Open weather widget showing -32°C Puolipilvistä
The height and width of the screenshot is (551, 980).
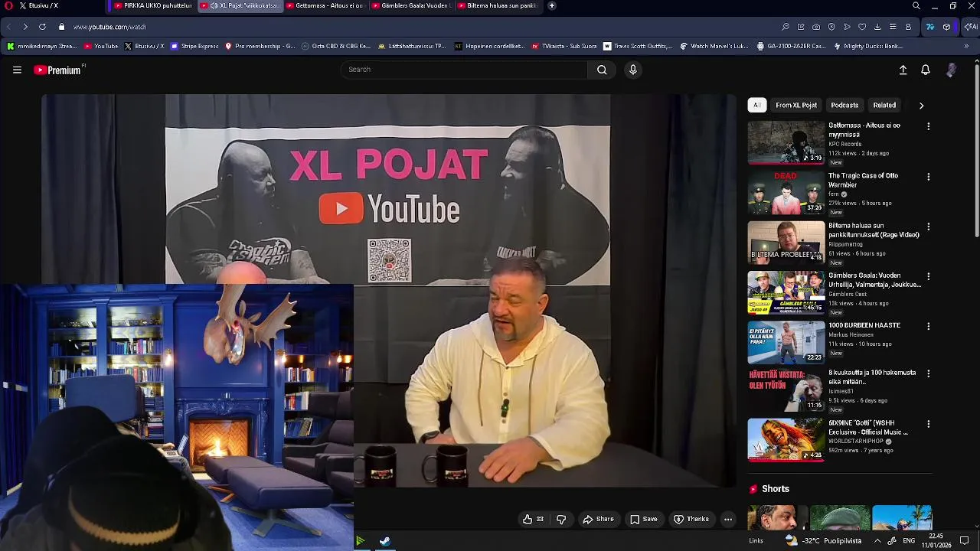824,540
